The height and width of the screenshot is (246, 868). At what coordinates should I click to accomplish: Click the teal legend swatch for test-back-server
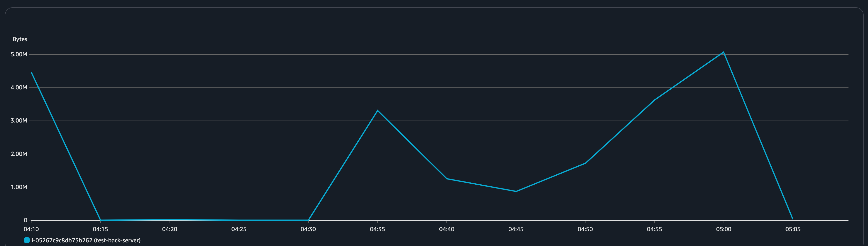point(27,240)
